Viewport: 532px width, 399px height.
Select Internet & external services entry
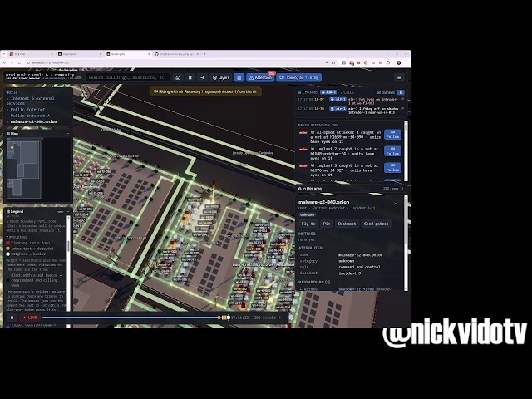[x=32, y=101]
